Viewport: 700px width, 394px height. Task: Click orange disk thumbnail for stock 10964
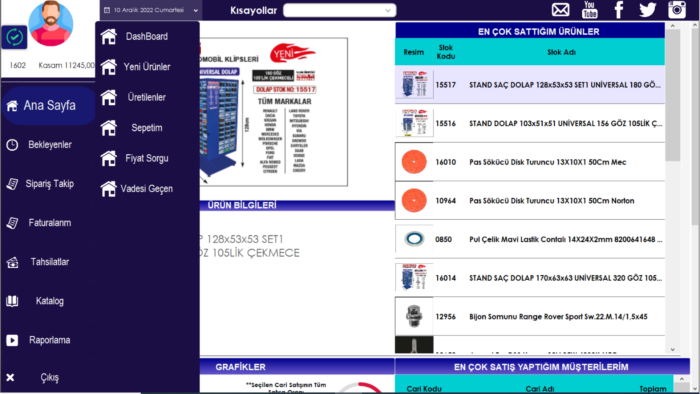(x=414, y=200)
